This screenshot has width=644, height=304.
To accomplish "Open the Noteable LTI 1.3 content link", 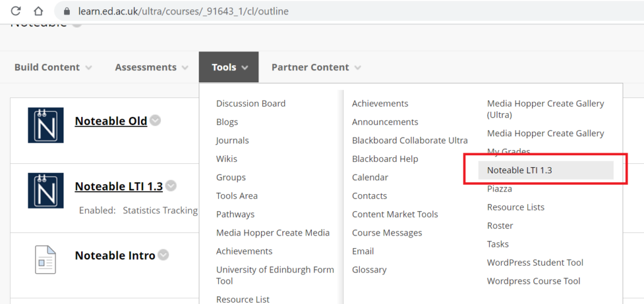I will (x=119, y=187).
